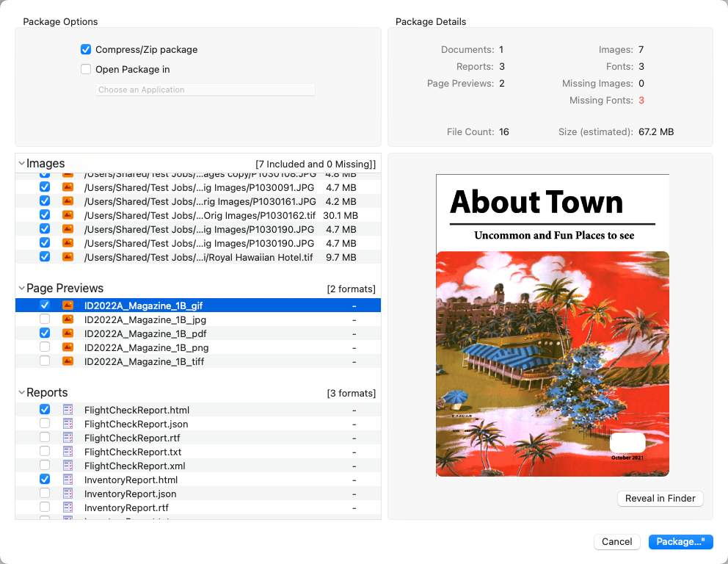Click the ID2022A_Magazine_1B_gif preview icon

(x=68, y=305)
